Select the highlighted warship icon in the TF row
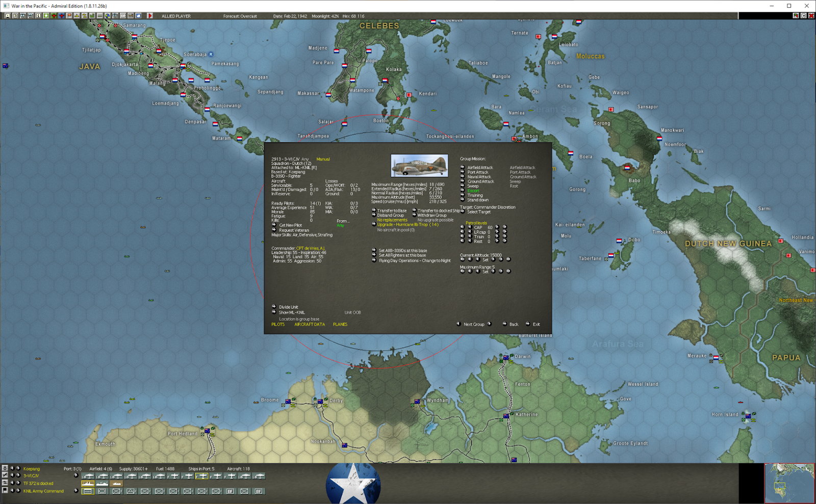 [x=88, y=484]
